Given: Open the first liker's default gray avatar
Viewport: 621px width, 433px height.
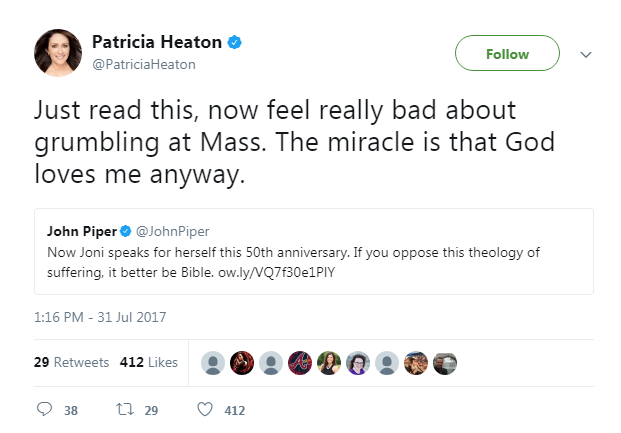Looking at the screenshot, I should pos(213,363).
